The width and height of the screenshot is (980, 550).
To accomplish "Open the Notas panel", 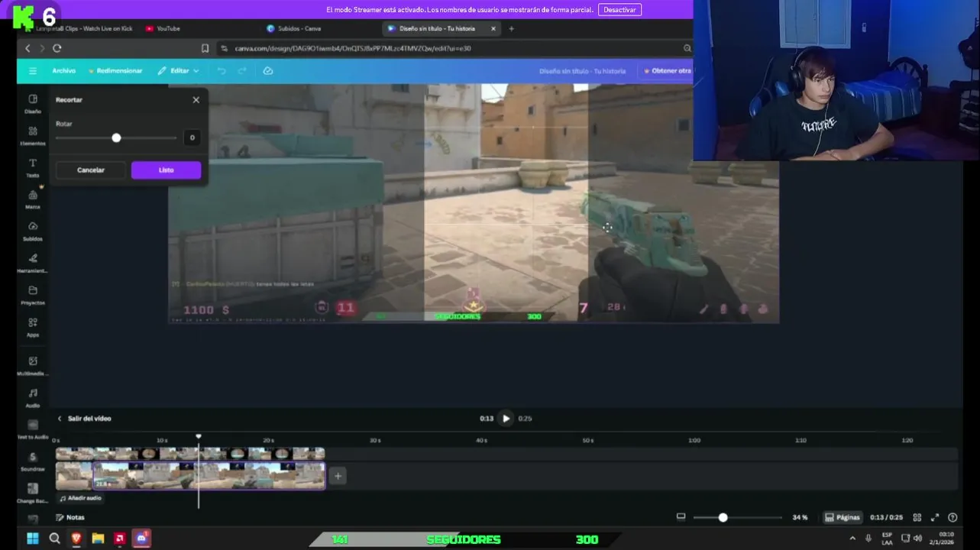I will (x=70, y=517).
